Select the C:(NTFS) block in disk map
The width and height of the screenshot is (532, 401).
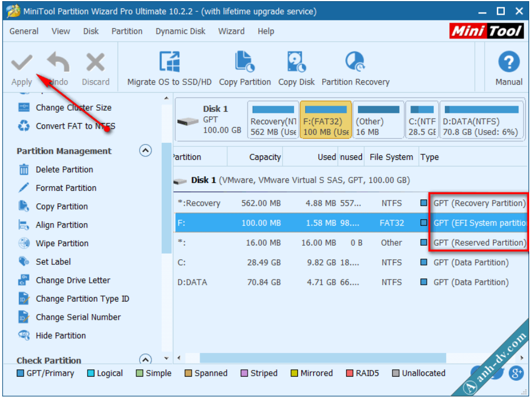(x=422, y=120)
